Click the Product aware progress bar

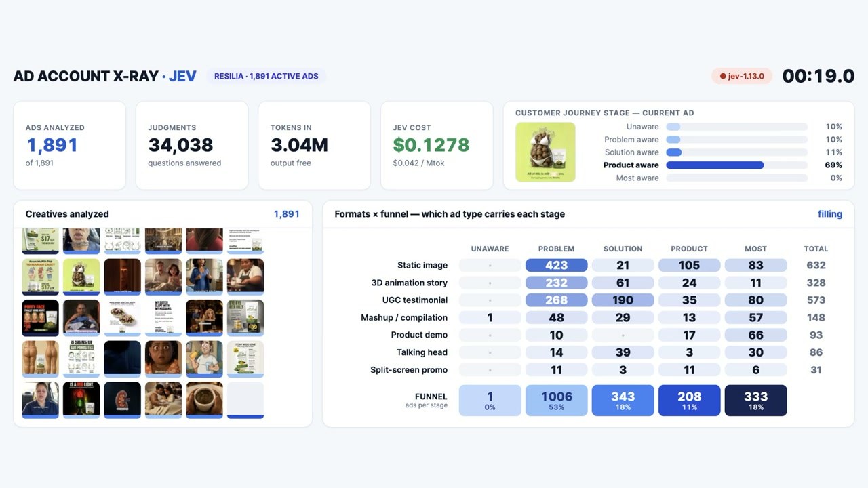[x=736, y=165]
